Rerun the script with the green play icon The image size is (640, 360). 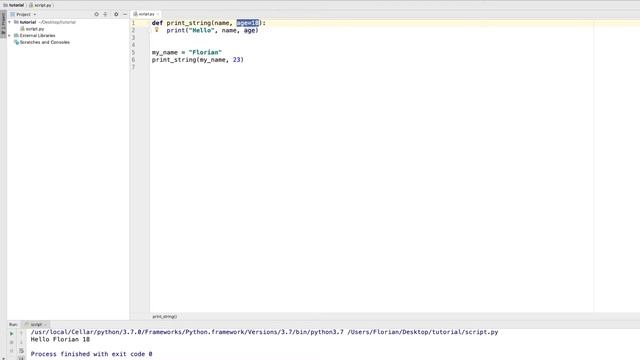[x=11, y=334]
